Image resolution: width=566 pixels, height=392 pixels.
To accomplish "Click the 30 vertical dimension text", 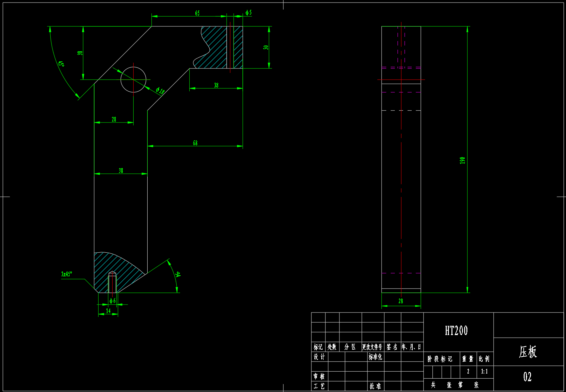I will tap(266, 47).
